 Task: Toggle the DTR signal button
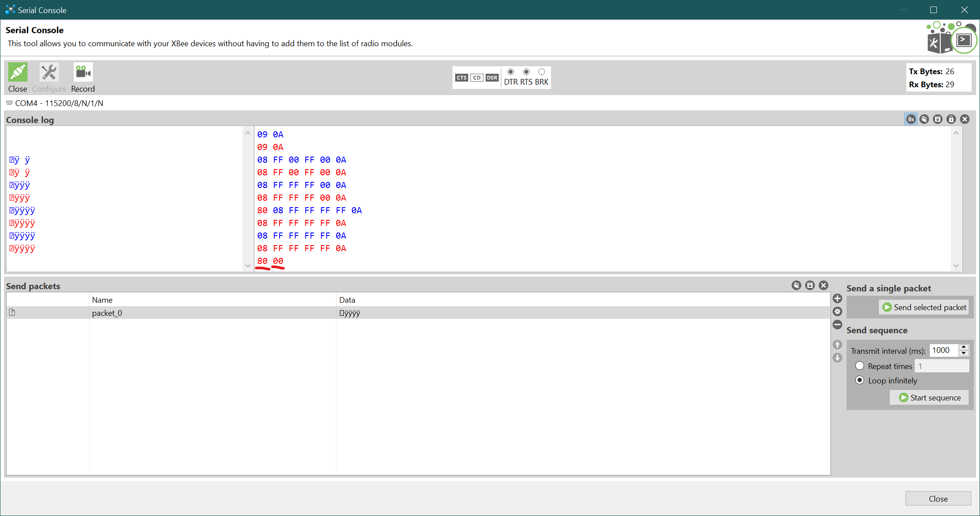[511, 72]
